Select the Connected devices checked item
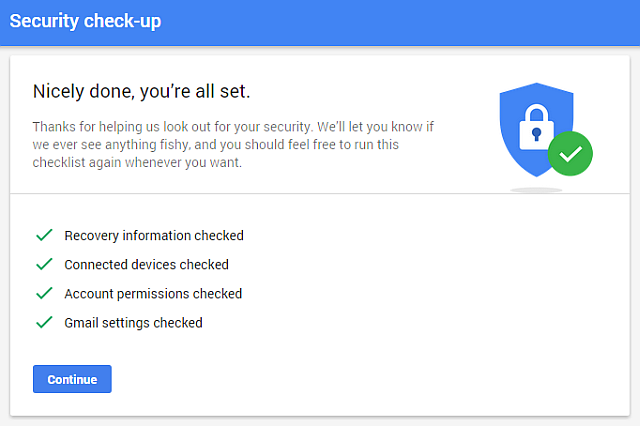 (146, 265)
